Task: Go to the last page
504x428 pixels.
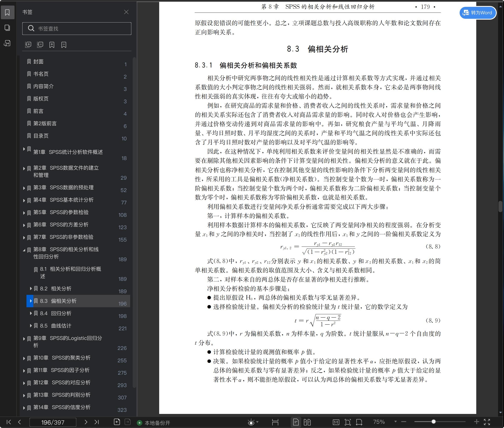Action: coord(97,422)
